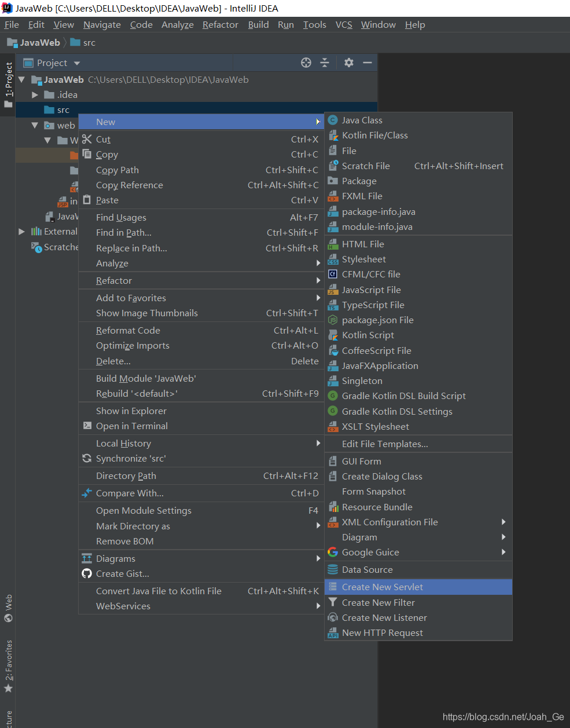Open the Refactor menu in menu bar

click(x=220, y=24)
